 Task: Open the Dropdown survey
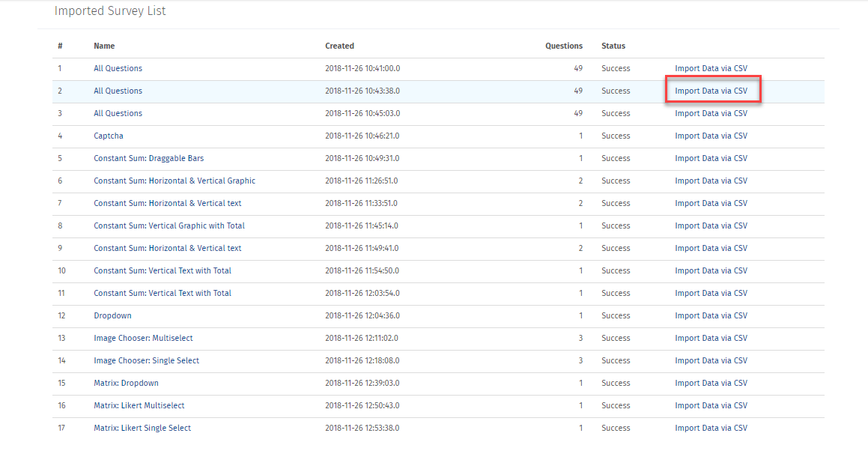pyautogui.click(x=112, y=315)
